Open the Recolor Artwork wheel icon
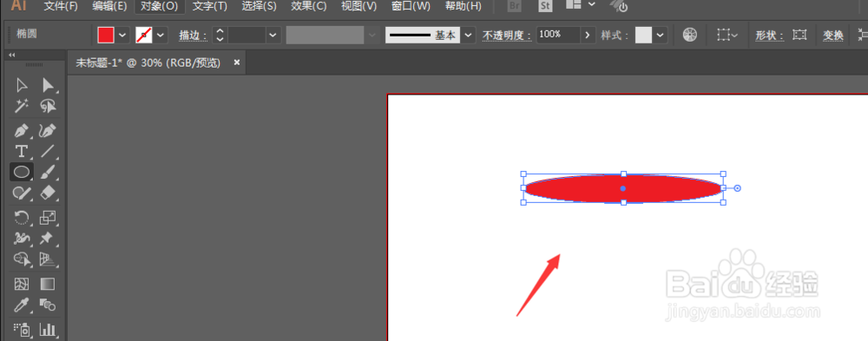868x341 pixels. [689, 35]
